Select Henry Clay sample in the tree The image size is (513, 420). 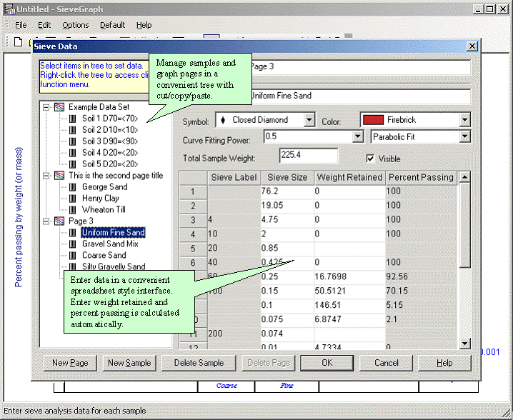tap(101, 199)
